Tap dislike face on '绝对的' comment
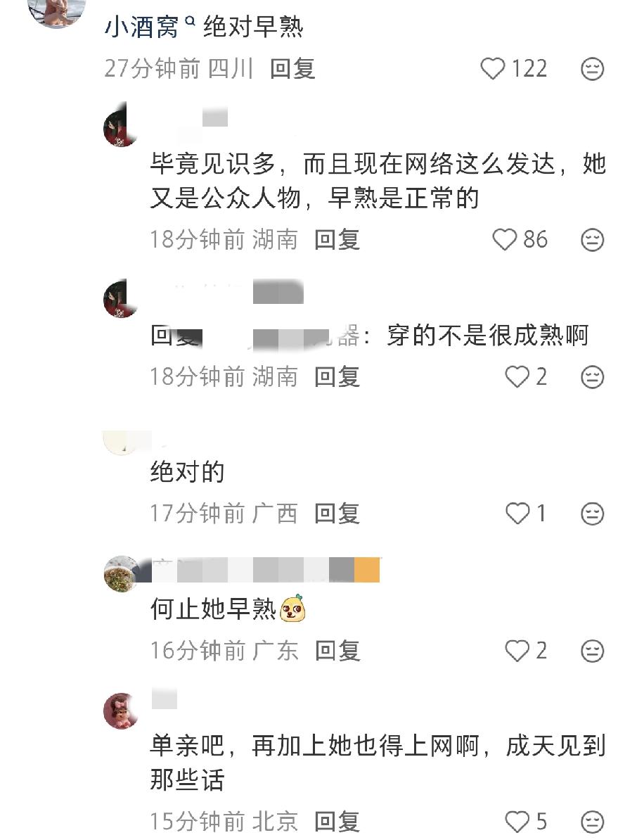The width and height of the screenshot is (644, 840). click(x=592, y=514)
